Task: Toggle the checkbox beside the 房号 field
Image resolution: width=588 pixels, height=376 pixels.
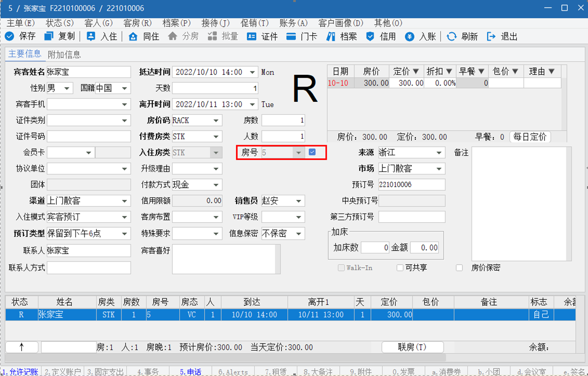Action: tap(312, 152)
